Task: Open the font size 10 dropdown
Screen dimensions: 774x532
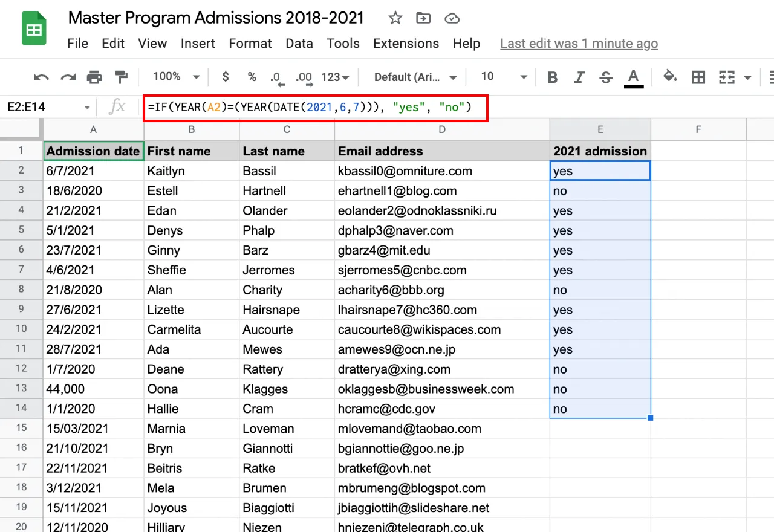Action: (x=504, y=77)
